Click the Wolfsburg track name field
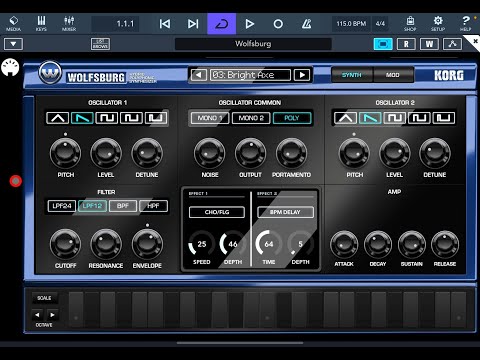The width and height of the screenshot is (480, 360). coord(253,44)
